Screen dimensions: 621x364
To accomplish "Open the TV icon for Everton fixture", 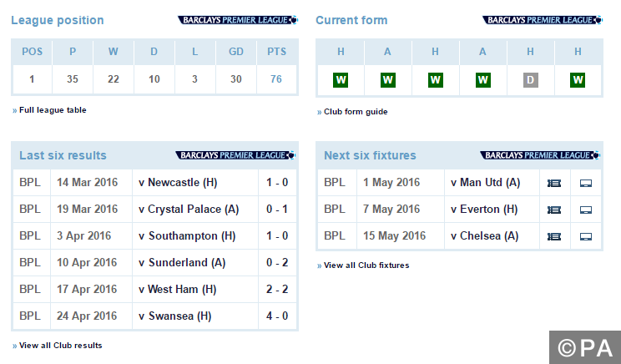I will pyautogui.click(x=586, y=210).
